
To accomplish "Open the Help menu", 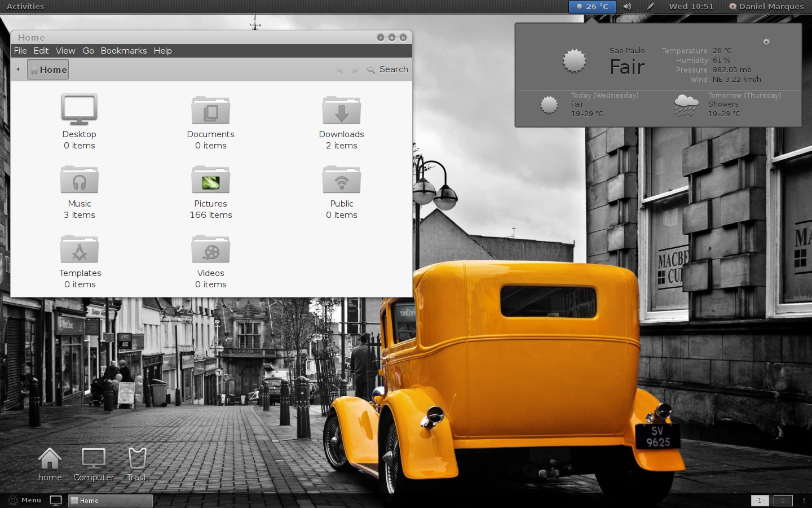I will coord(163,51).
